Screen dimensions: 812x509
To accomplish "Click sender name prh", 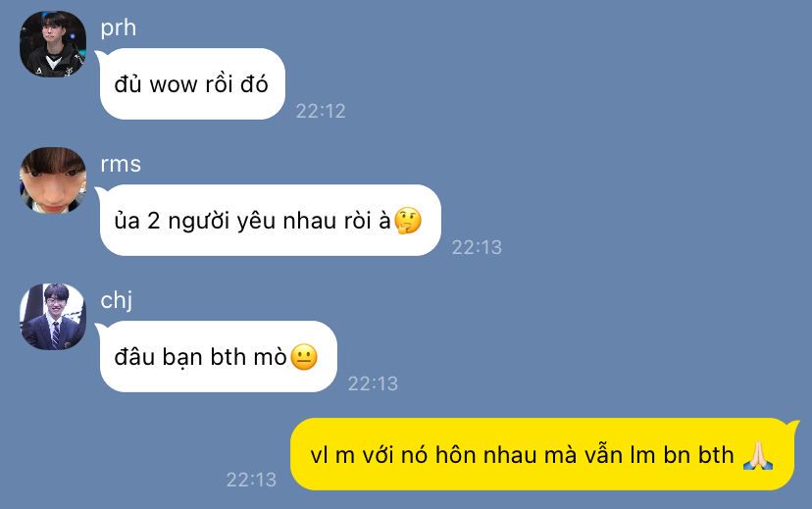I will [x=118, y=28].
